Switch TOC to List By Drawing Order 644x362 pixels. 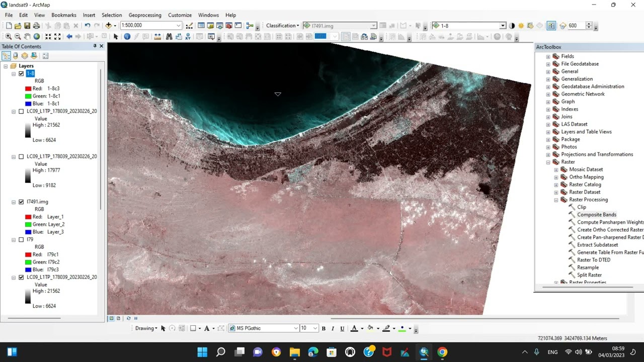click(7, 56)
